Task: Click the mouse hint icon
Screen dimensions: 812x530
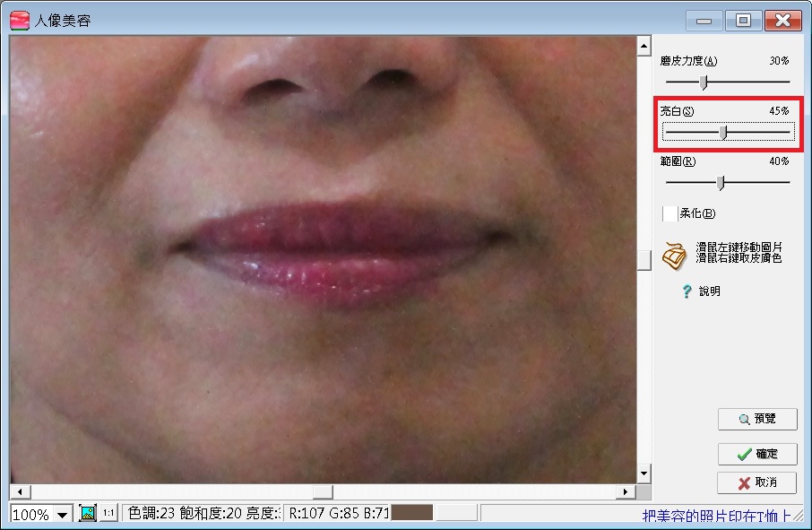Action: (x=675, y=256)
